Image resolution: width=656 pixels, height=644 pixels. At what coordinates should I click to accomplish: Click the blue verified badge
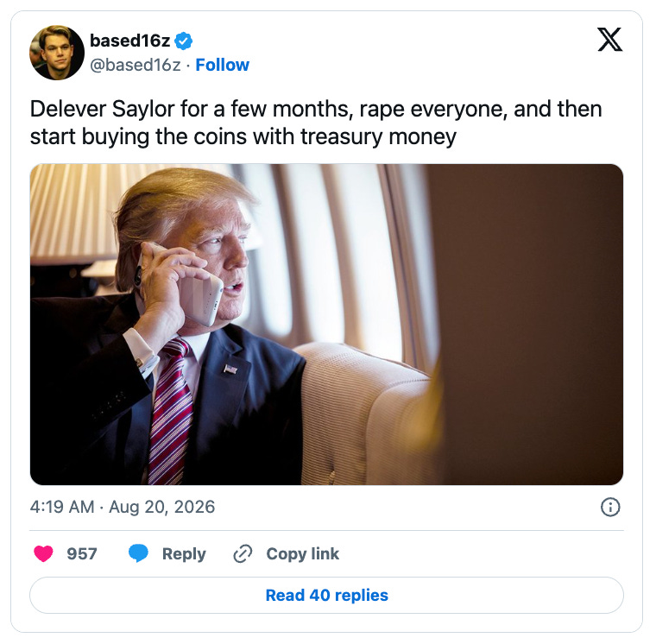(183, 41)
